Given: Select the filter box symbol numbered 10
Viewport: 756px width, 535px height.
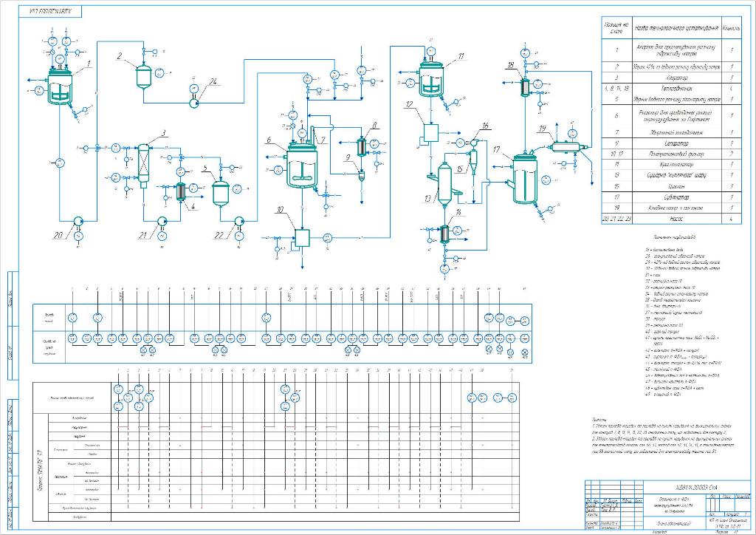Looking at the screenshot, I should [302, 238].
